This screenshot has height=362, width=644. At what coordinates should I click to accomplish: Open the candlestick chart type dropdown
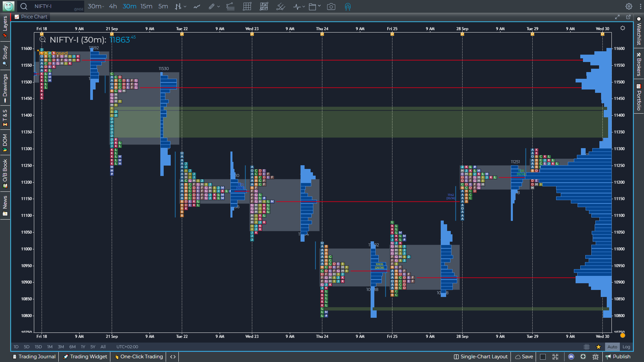pos(181,6)
